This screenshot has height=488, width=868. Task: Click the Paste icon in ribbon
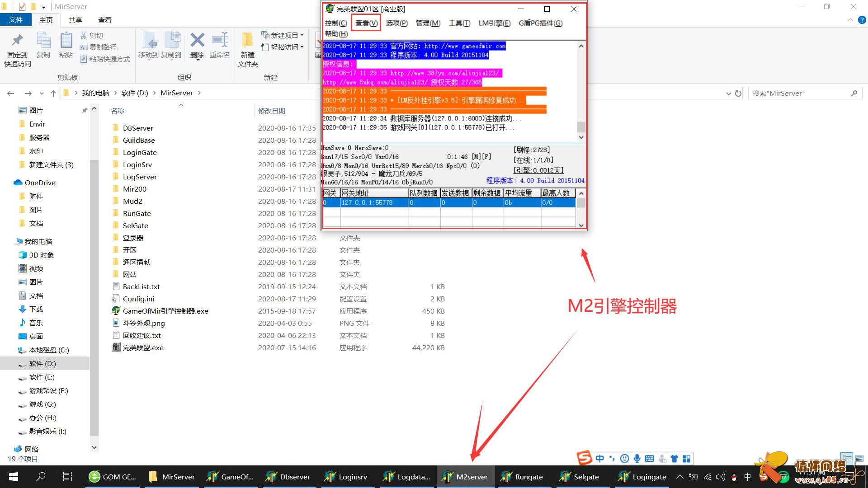pos(66,41)
